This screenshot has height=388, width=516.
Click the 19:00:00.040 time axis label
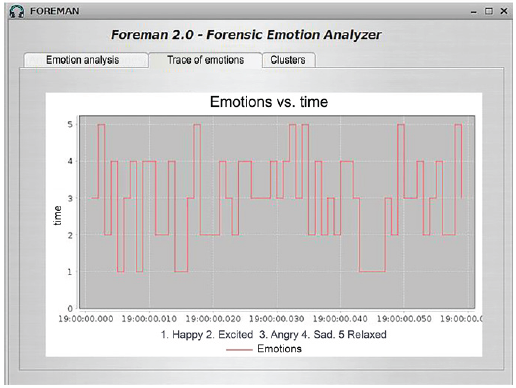(x=340, y=319)
